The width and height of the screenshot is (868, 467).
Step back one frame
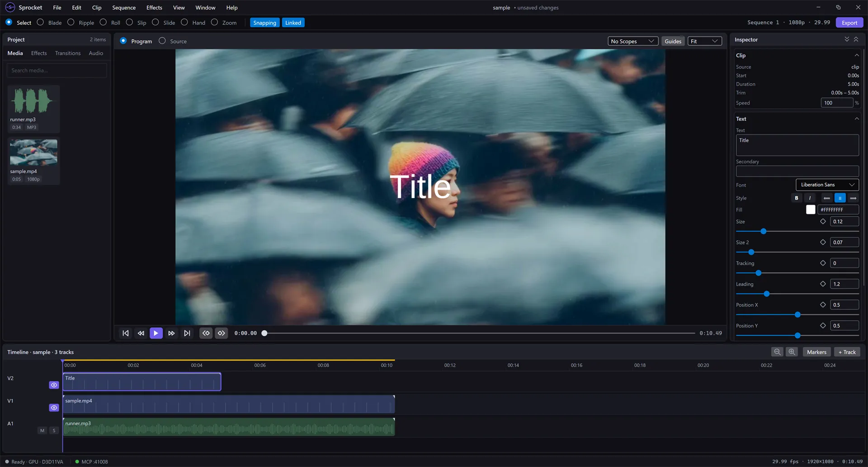click(141, 333)
